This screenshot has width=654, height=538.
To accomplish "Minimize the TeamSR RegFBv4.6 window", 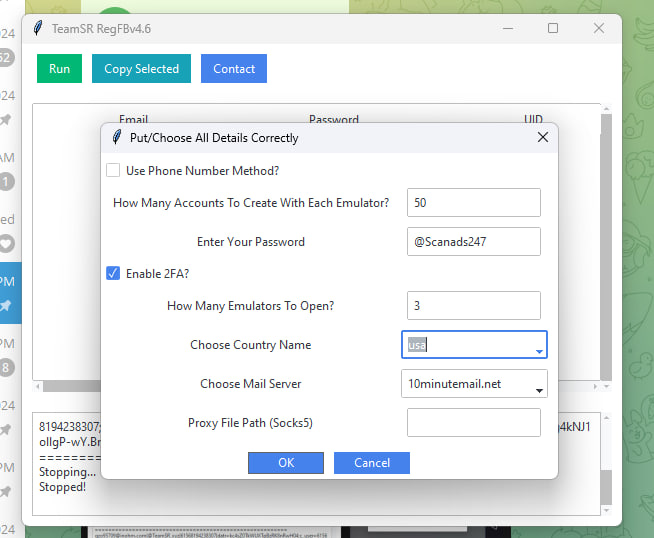I will [507, 28].
